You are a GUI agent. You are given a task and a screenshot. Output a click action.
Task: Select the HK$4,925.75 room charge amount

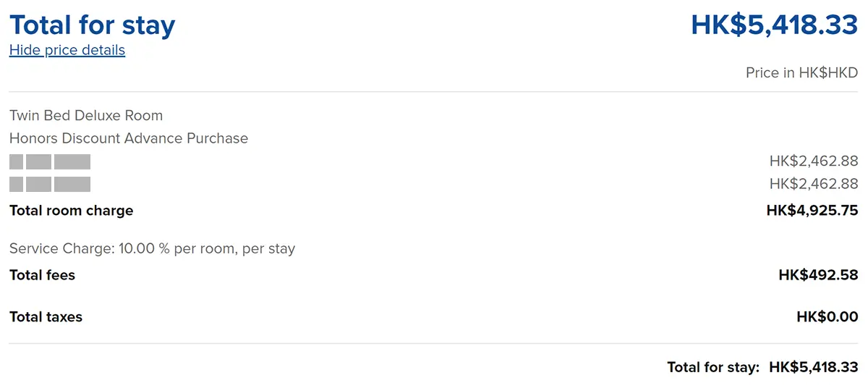(x=812, y=211)
